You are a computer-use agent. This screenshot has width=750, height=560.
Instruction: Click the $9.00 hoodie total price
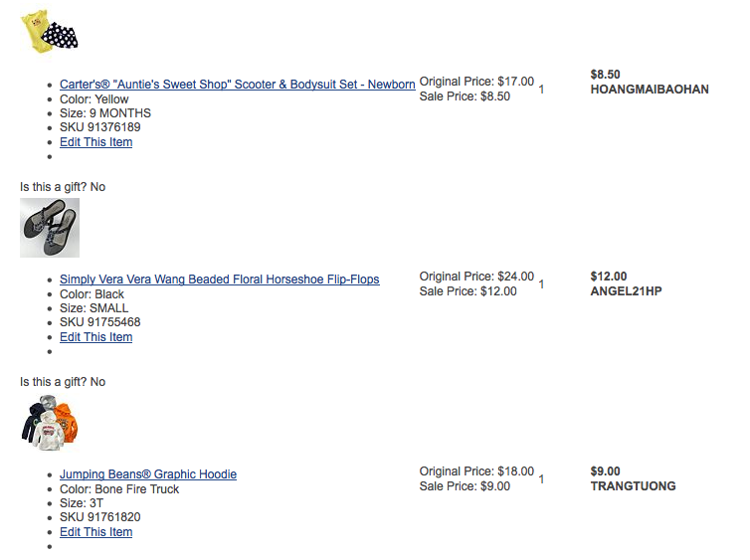605,471
